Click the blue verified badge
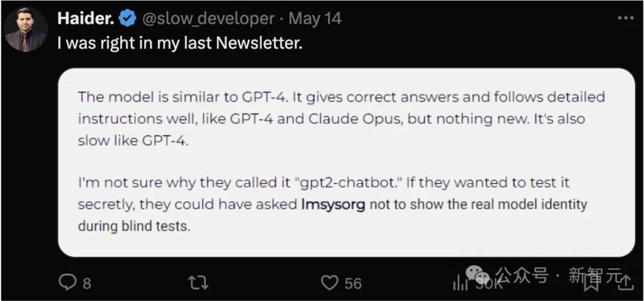 [x=128, y=19]
